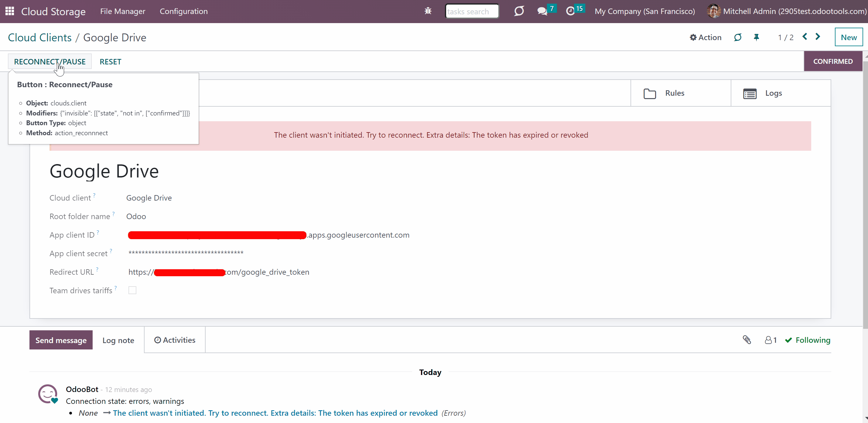Click the Root folder name value Odoo

click(x=136, y=216)
